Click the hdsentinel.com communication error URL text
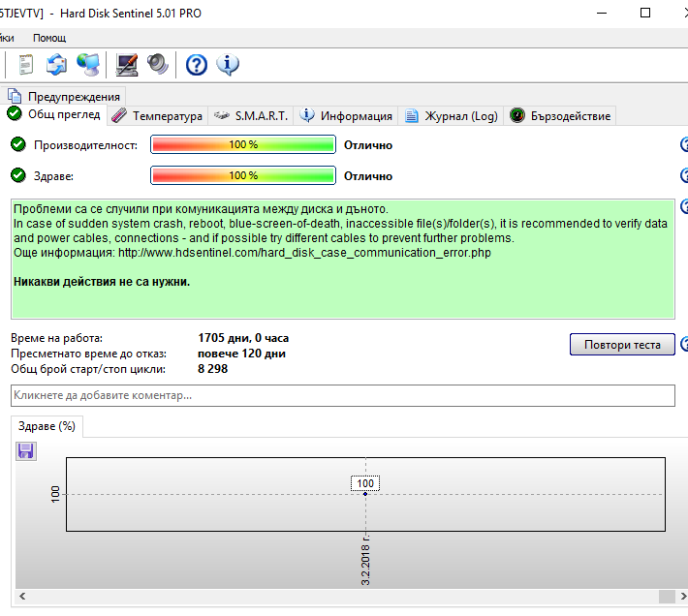Viewport: 688px width, 616px height. pos(304,253)
